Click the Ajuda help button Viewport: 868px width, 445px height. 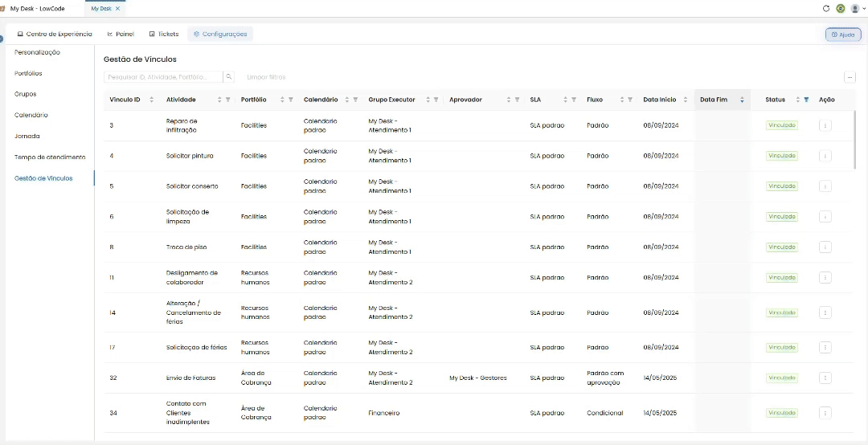(843, 35)
